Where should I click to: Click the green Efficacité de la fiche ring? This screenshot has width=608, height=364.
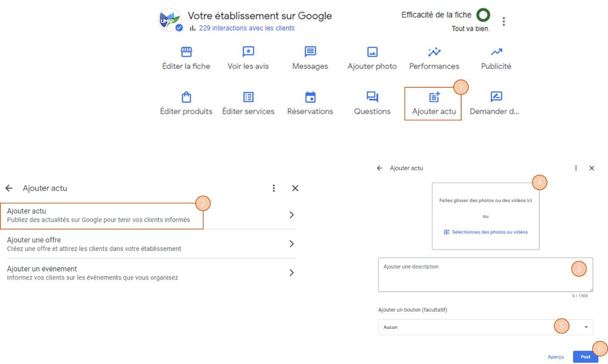(x=483, y=15)
